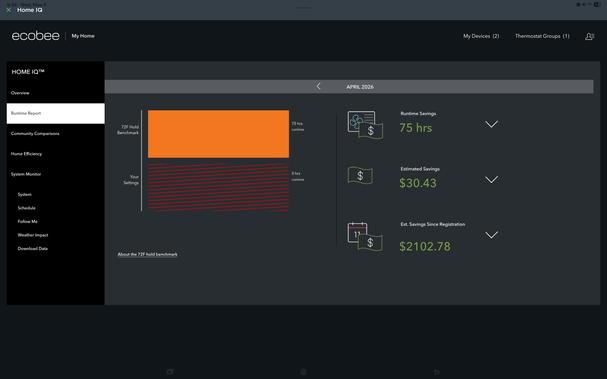
Task: Click the APRIL 2026 month label
Action: [360, 87]
